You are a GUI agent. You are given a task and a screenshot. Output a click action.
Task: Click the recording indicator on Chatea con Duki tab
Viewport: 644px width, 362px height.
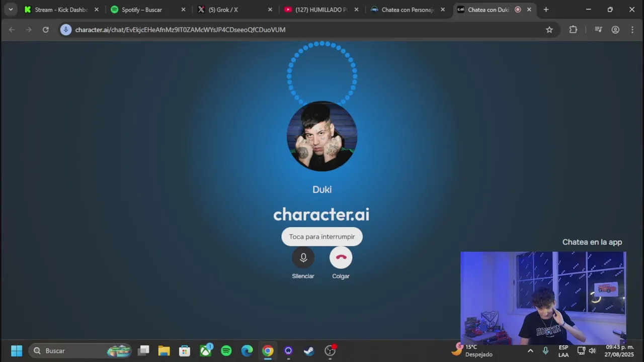(x=518, y=10)
